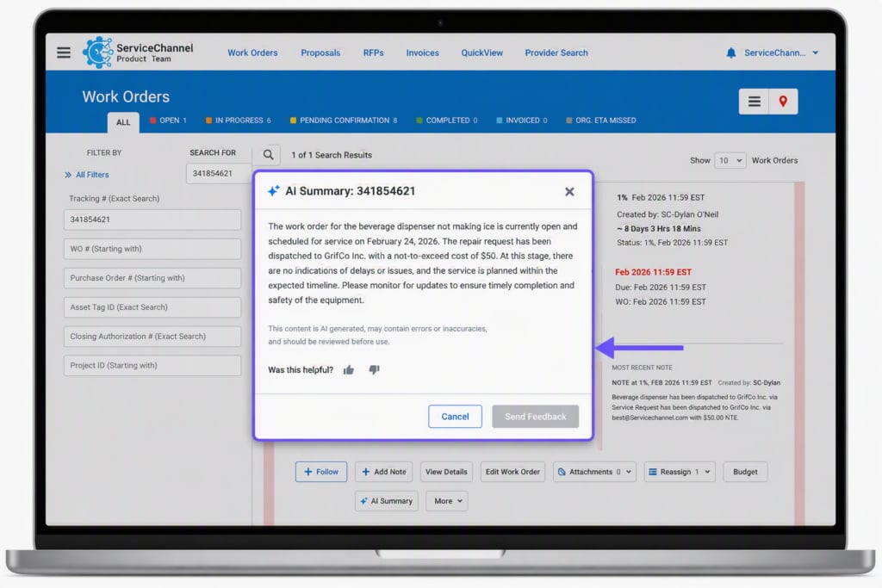Show INVOICED work orders tab

(521, 121)
